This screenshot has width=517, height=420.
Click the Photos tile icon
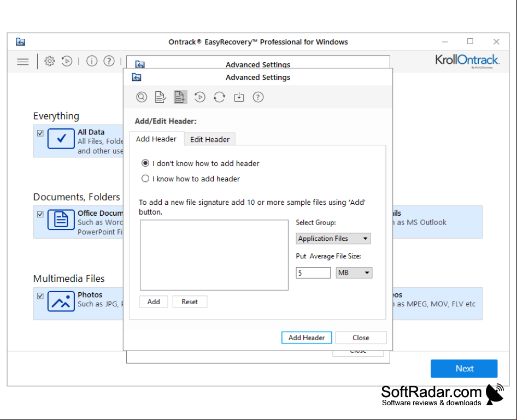tap(61, 301)
